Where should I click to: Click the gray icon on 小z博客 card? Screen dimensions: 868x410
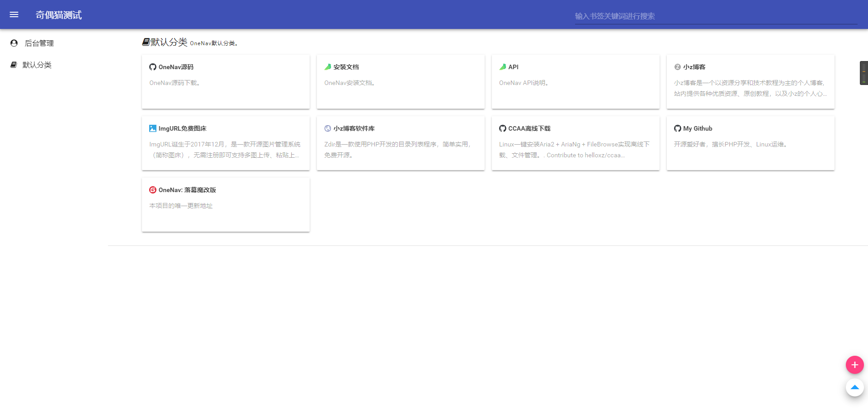[678, 67]
